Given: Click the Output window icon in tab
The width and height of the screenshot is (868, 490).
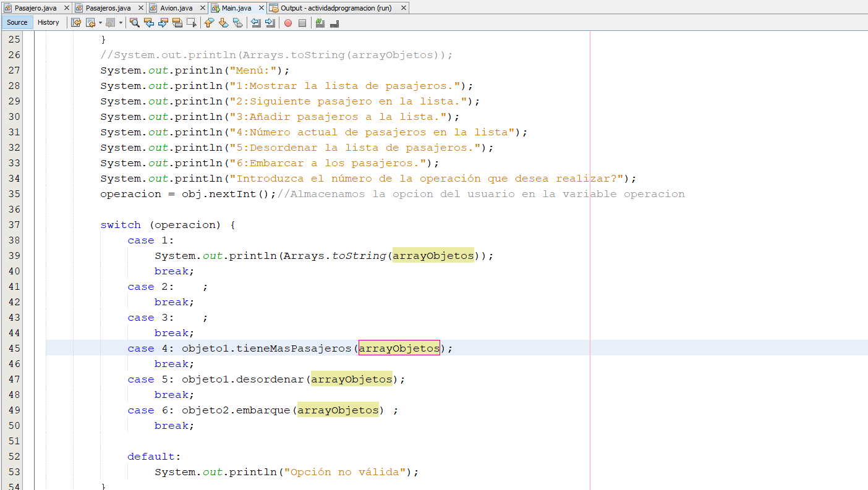Looking at the screenshot, I should pos(274,8).
